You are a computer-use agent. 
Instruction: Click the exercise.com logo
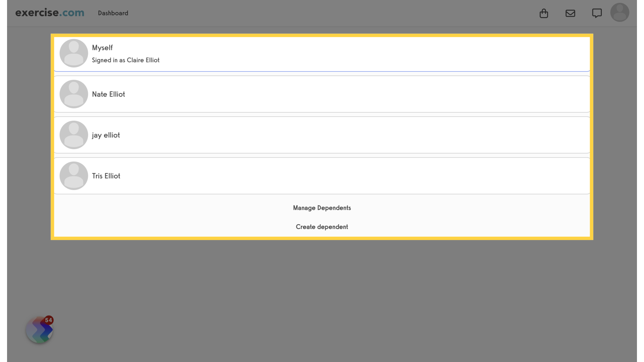coord(50,13)
